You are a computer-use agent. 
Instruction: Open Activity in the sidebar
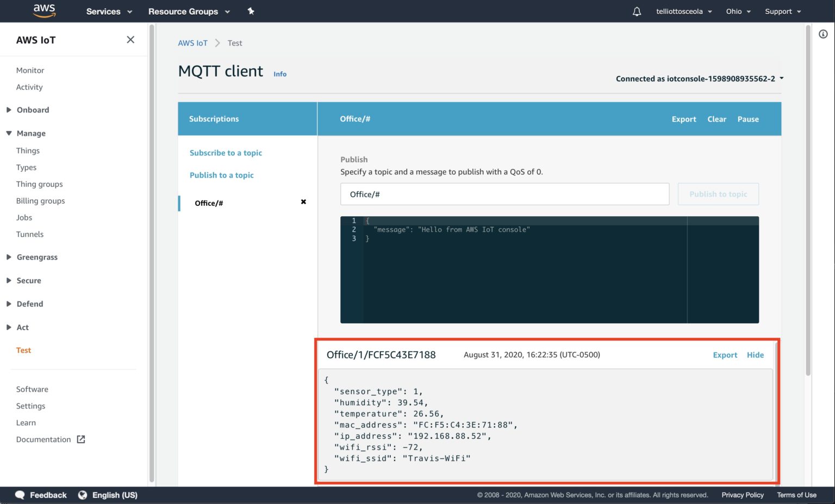[x=29, y=87]
